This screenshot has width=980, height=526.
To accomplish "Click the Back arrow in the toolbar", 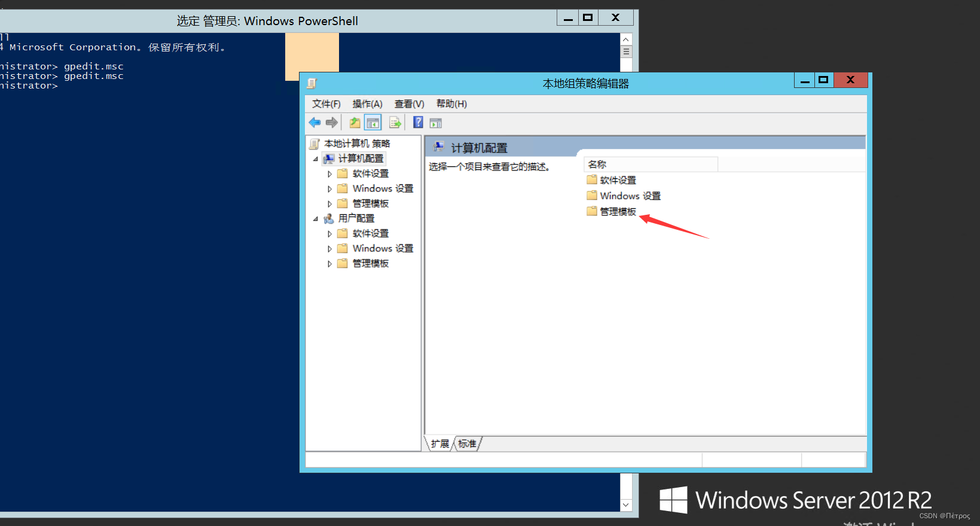I will coord(315,123).
